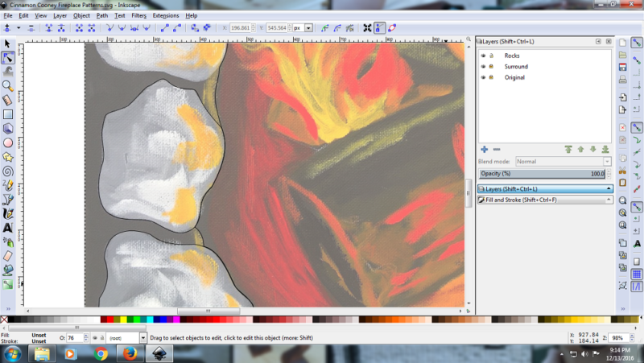Select the Paint Bucket fill tool
The width and height of the screenshot is (644, 363).
coord(7,270)
